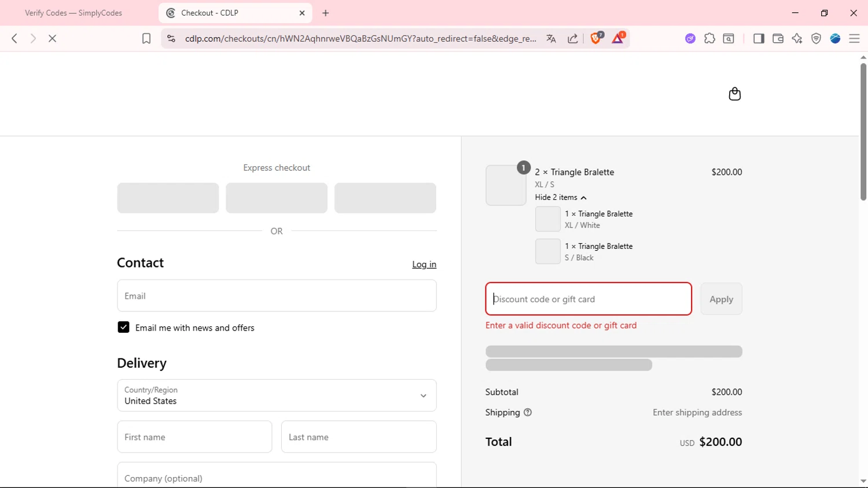Open Brave Shields lion icon
The image size is (868, 488).
(596, 38)
